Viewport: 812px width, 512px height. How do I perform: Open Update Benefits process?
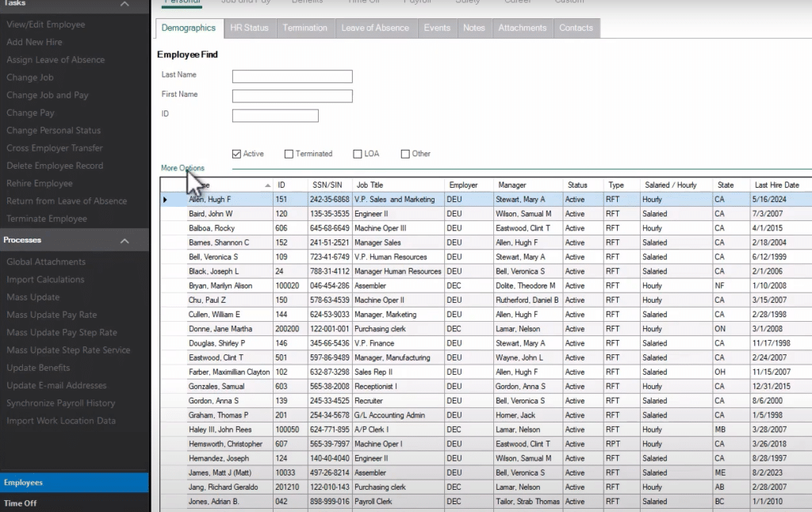(x=38, y=368)
